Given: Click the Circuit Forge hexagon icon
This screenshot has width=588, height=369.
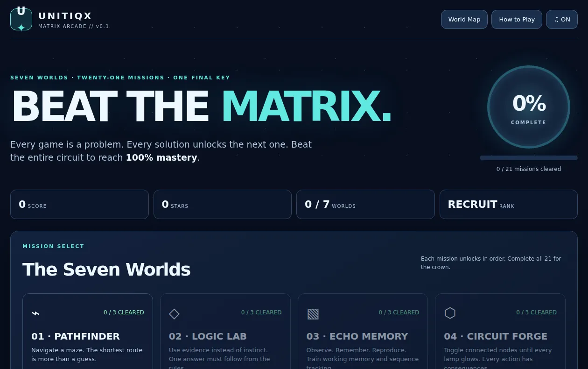Looking at the screenshot, I should pyautogui.click(x=450, y=313).
